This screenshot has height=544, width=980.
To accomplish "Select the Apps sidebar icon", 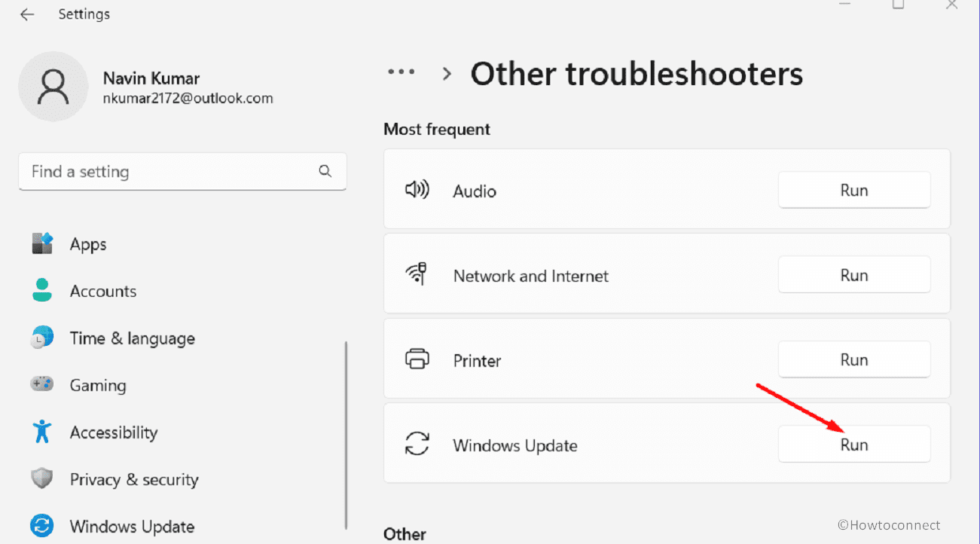I will [x=42, y=243].
